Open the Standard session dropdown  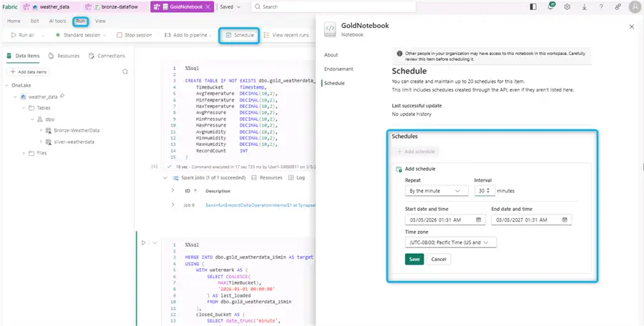(x=80, y=35)
